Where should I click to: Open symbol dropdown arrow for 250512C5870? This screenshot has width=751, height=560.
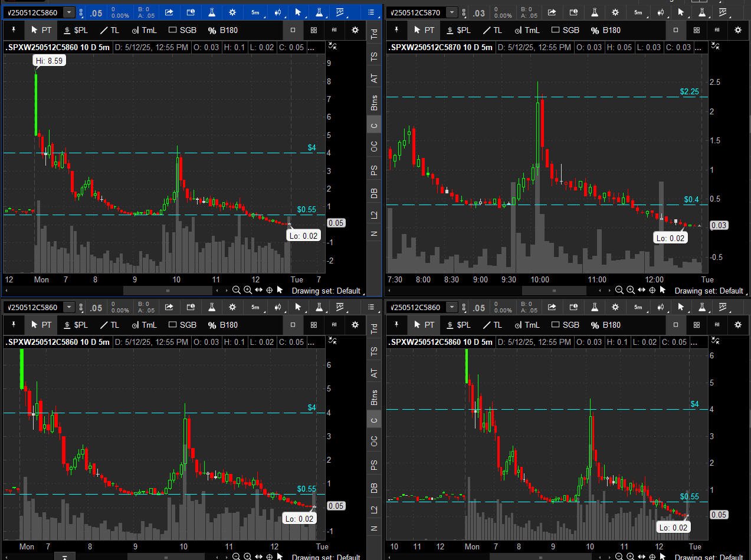pyautogui.click(x=451, y=12)
